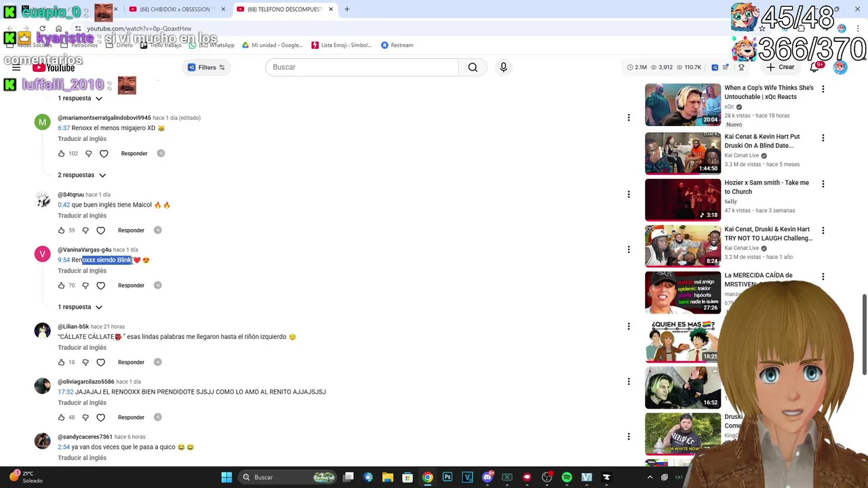Open the La MERECIDA CAÍDA video thumbnail

(x=683, y=292)
